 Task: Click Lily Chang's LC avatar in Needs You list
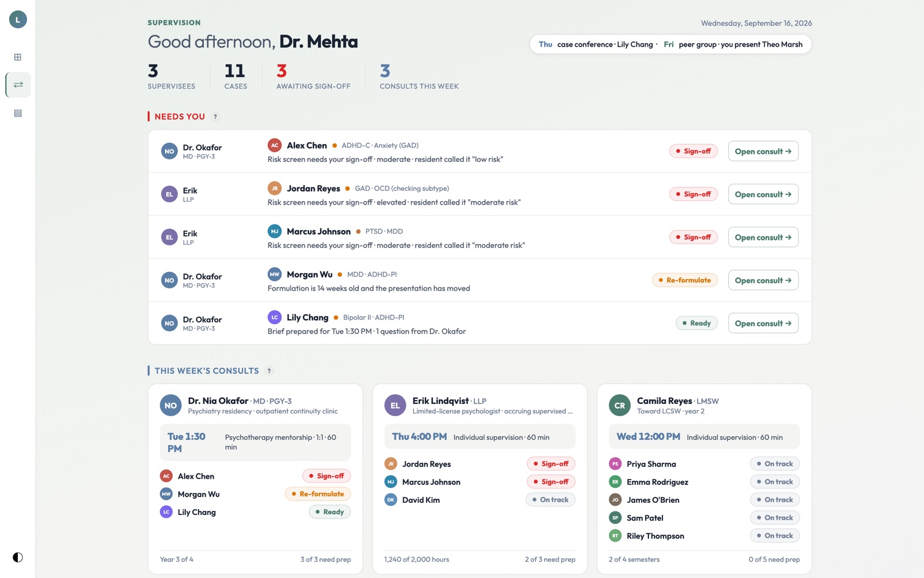[x=275, y=317]
